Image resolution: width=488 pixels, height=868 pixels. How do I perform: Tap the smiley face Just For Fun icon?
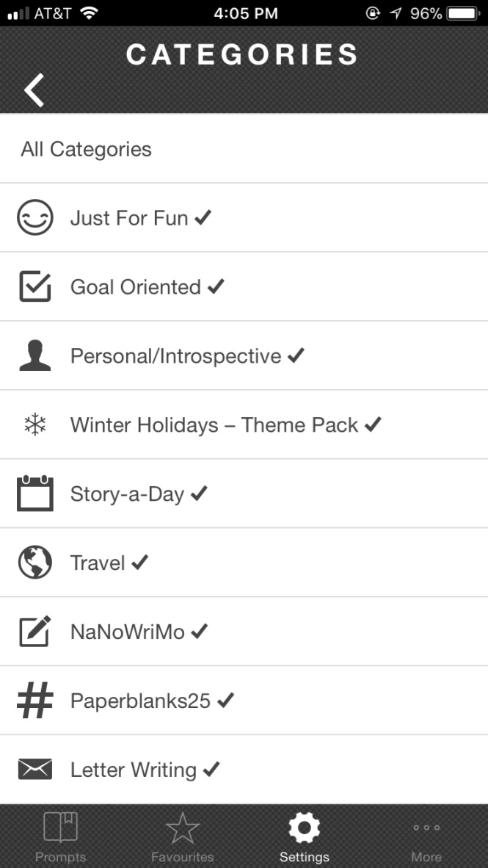coord(35,218)
